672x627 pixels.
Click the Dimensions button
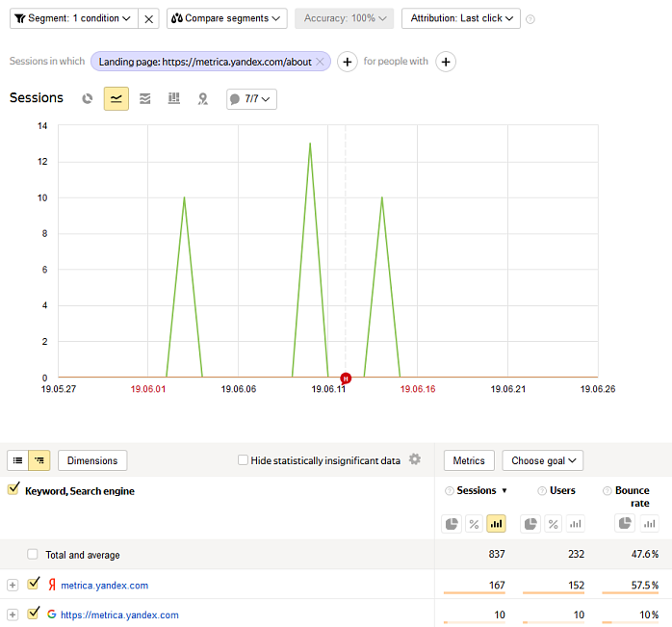[92, 460]
